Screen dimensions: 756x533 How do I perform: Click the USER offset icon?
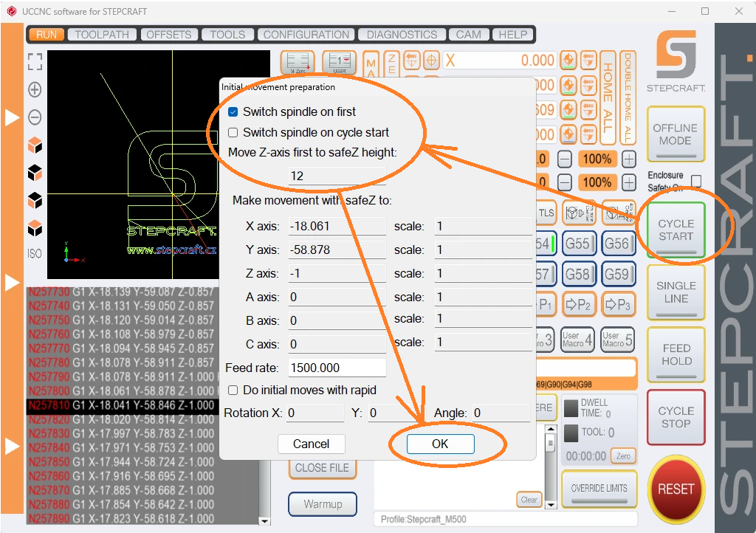340,63
